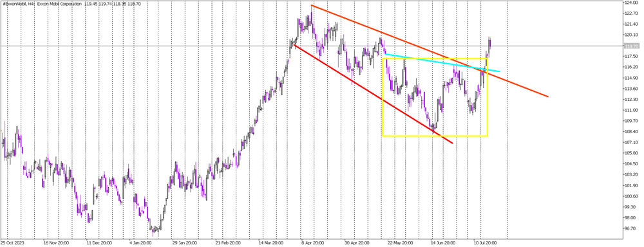Click the 120.10 price axis label
Screen dimensions: 644x247
pos(630,35)
